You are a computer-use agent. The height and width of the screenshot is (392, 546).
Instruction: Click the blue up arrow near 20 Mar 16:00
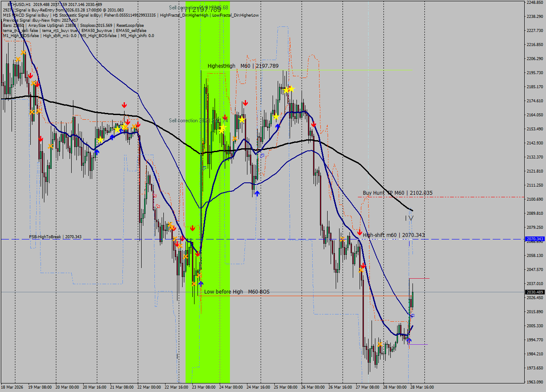pyautogui.click(x=97, y=151)
